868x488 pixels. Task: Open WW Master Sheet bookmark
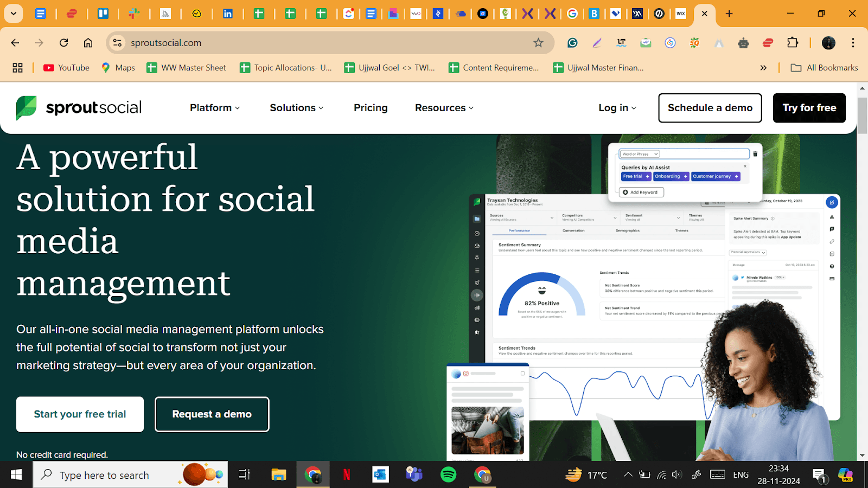pos(187,68)
